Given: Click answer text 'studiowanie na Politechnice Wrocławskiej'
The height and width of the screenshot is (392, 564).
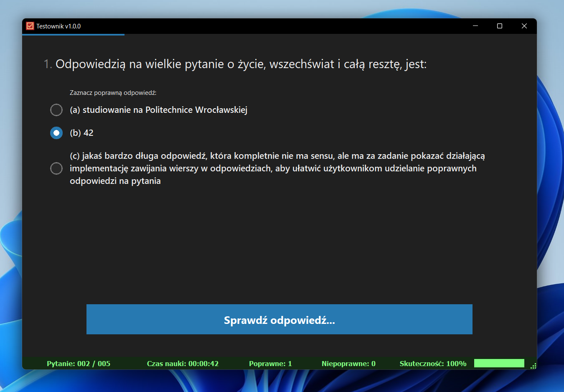Looking at the screenshot, I should 165,110.
